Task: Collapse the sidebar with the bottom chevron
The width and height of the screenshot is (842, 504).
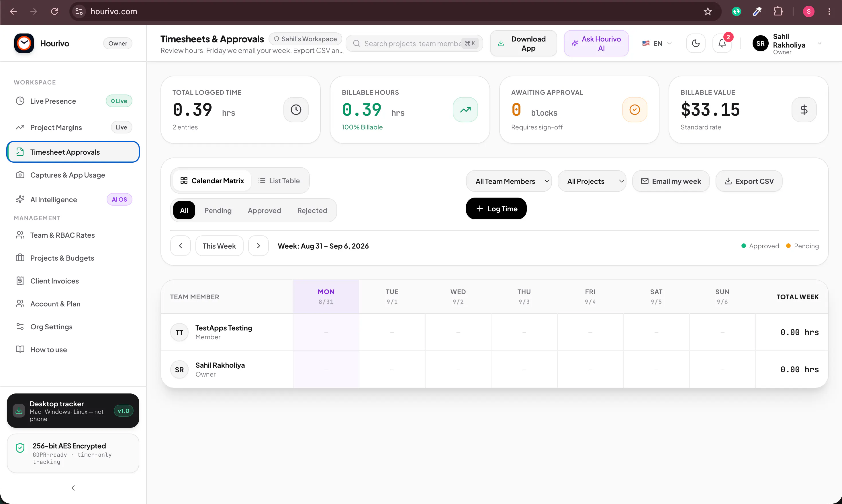Action: (x=73, y=488)
